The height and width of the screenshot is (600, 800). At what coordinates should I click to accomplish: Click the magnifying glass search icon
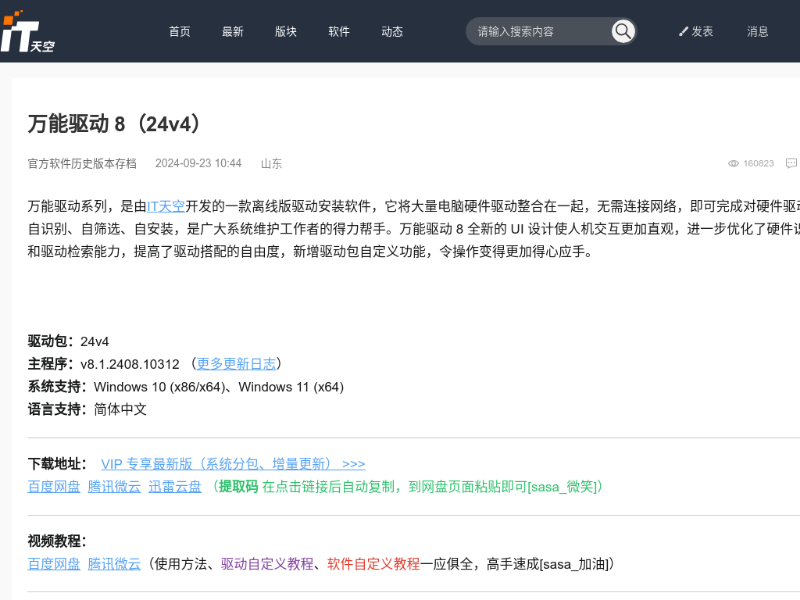(623, 31)
